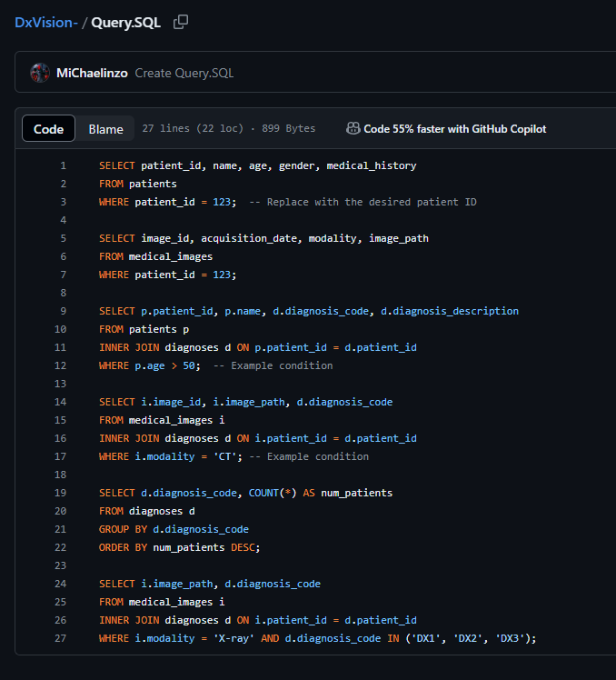
Task: Select line number 5 in the gutter
Action: 63,238
